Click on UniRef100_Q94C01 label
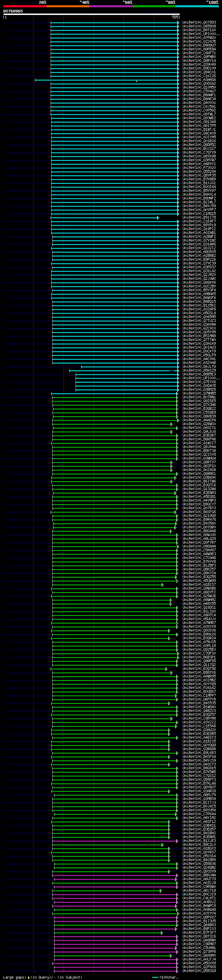222x980 pixels. pos(199,72)
